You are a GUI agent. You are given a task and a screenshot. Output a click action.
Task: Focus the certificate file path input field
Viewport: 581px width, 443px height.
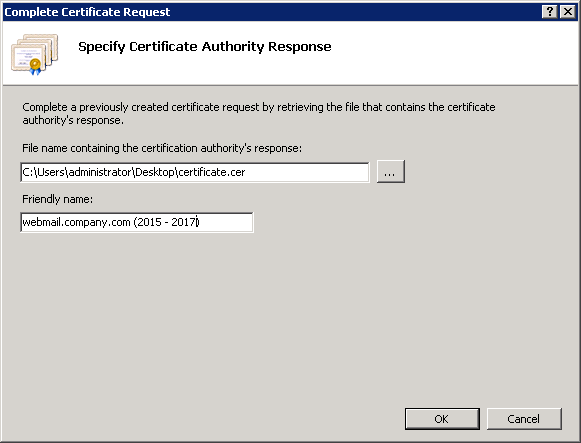pyautogui.click(x=195, y=172)
